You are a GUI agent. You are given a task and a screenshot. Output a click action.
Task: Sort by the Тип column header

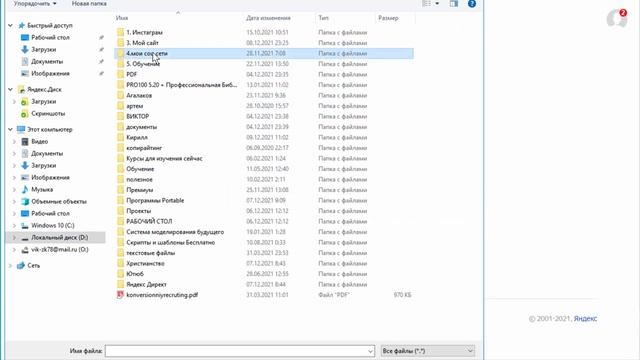323,18
